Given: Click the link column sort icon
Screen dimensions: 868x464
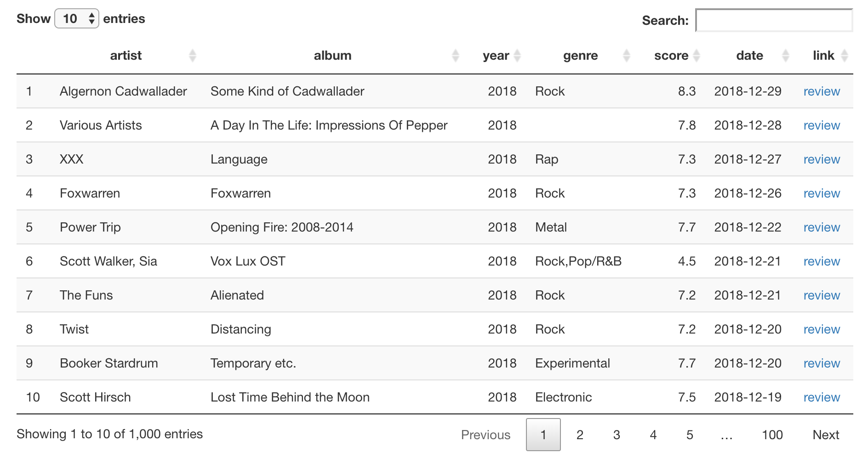Looking at the screenshot, I should [844, 56].
